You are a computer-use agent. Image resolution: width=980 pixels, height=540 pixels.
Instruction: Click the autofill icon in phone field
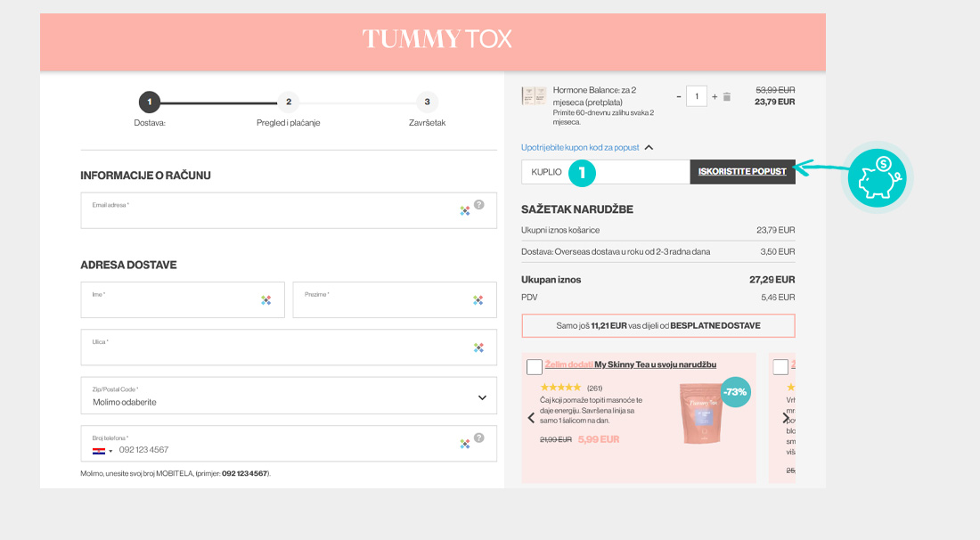465,444
